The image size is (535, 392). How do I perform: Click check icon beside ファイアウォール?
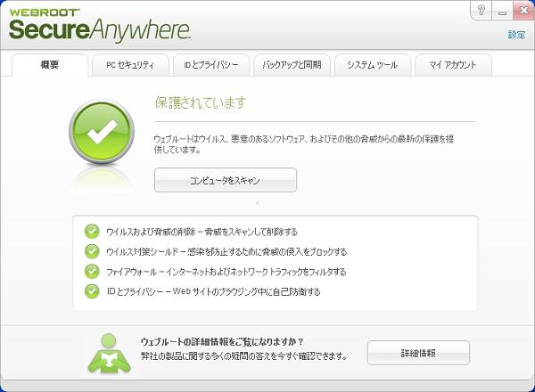tap(92, 272)
